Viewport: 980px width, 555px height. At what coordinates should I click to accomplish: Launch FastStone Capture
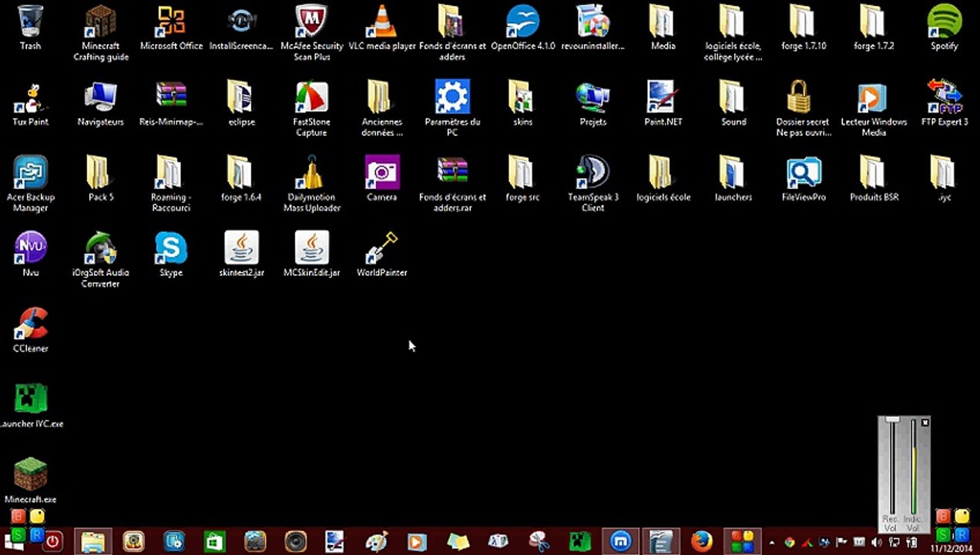pos(312,109)
